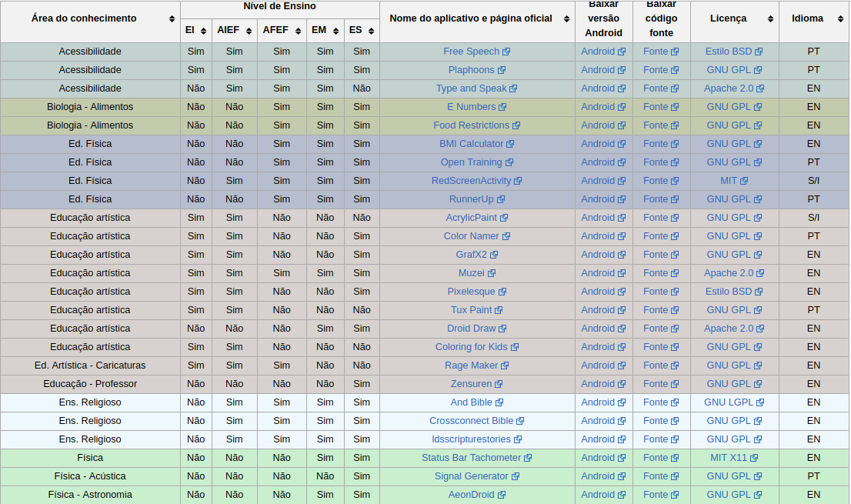Open Color Namer page
The image size is (851, 504).
click(476, 236)
